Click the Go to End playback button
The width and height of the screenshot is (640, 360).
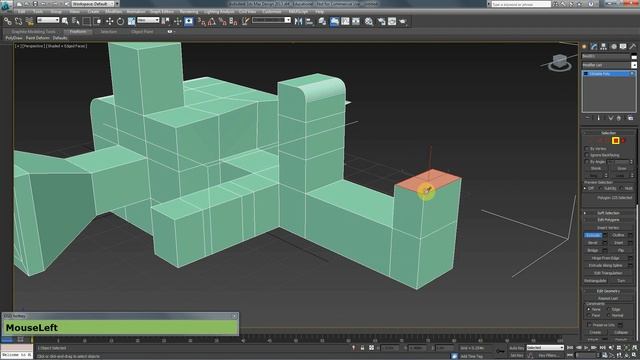click(x=602, y=348)
